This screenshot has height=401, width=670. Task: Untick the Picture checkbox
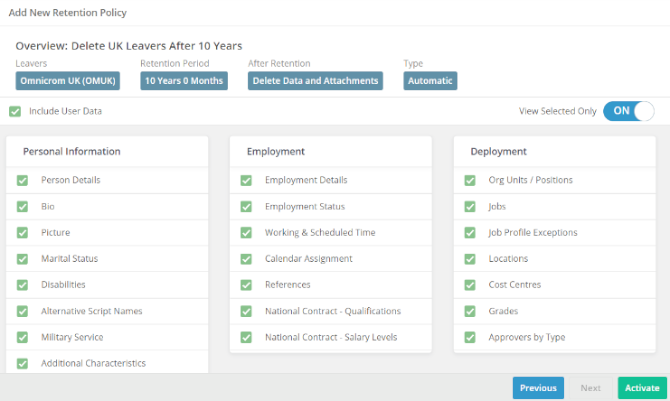[x=22, y=233]
